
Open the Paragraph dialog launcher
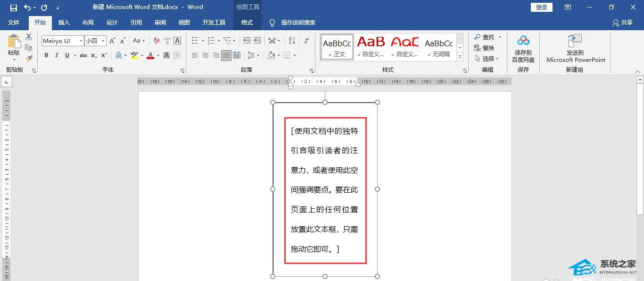point(312,70)
